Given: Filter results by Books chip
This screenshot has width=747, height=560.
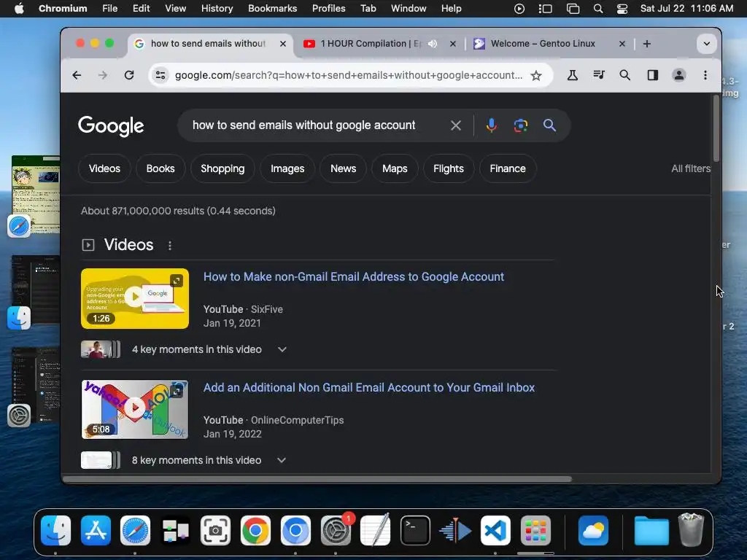Looking at the screenshot, I should (160, 168).
